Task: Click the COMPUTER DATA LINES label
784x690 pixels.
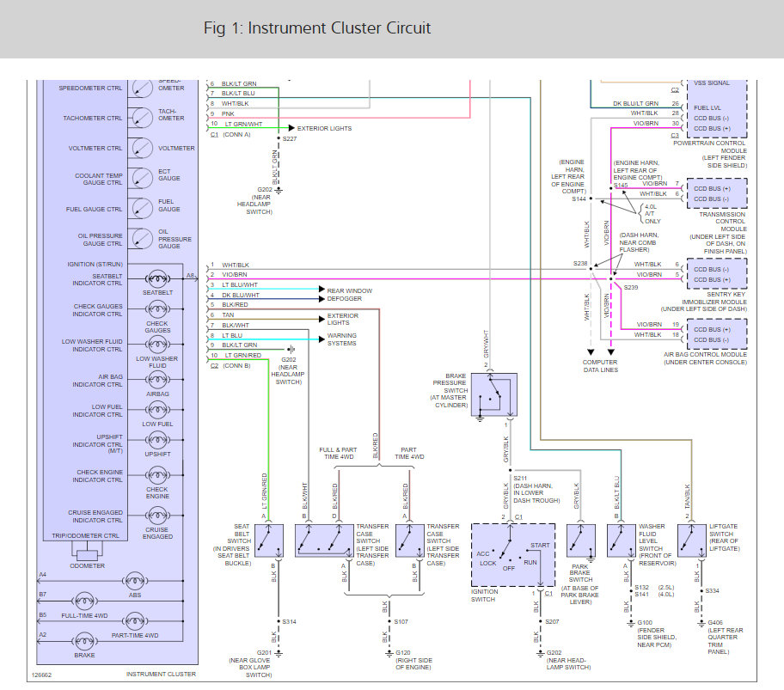Action: pos(600,366)
